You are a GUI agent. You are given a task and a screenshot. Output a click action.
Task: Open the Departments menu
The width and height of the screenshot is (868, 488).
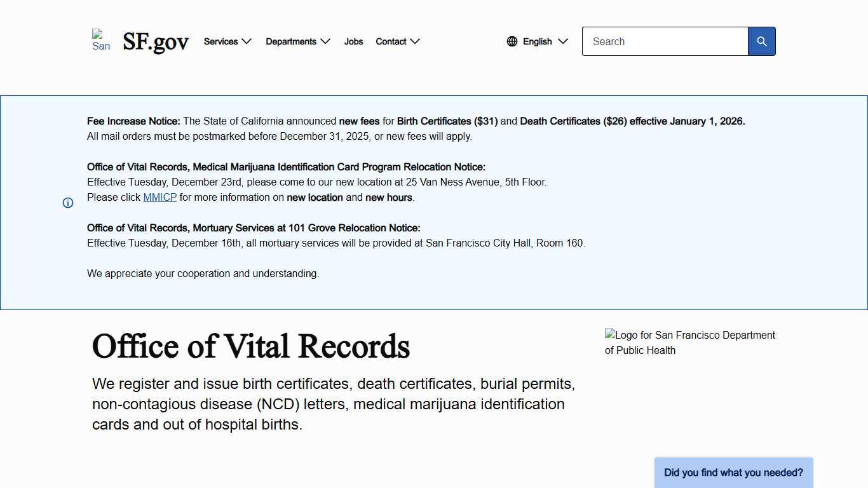click(x=291, y=41)
